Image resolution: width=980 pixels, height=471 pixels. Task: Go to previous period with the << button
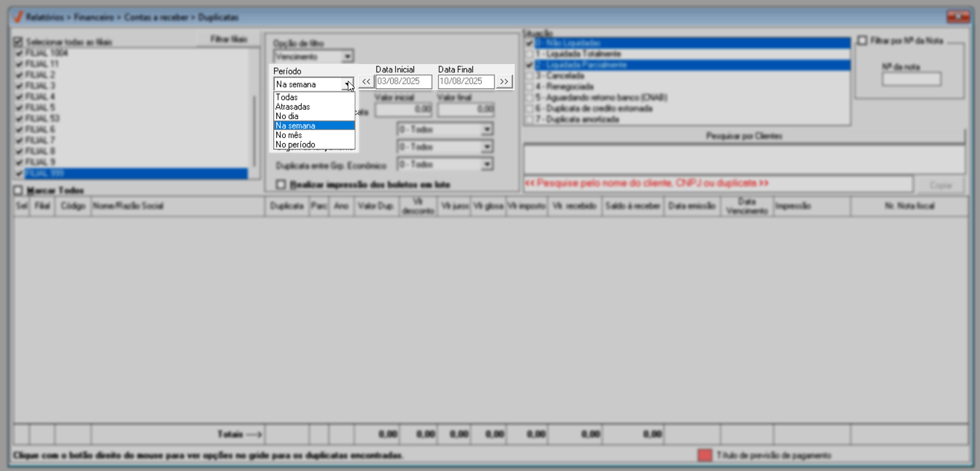point(366,82)
